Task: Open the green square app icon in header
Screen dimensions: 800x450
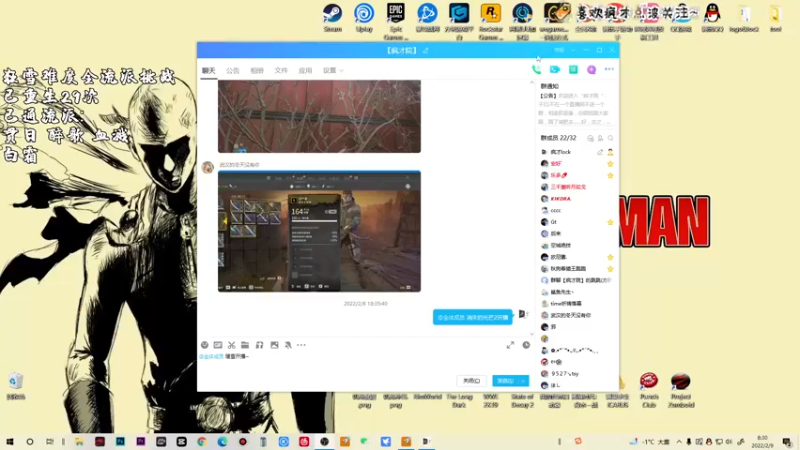Action: coord(573,69)
